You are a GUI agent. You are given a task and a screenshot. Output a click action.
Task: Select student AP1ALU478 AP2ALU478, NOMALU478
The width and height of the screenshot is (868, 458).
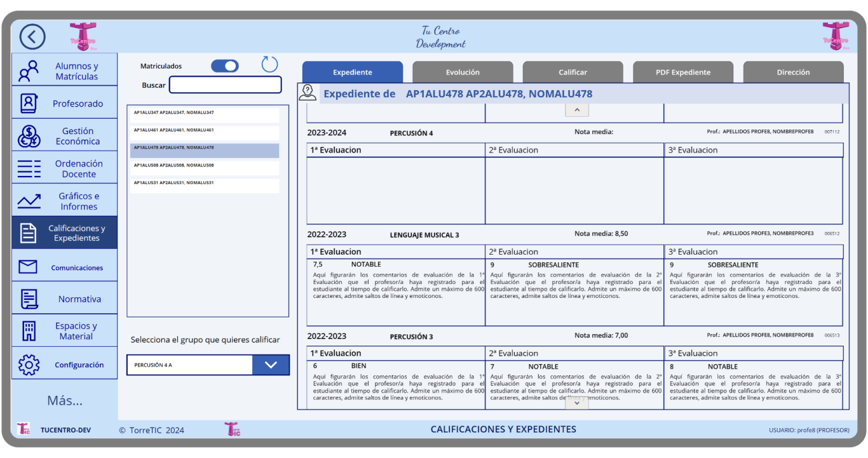205,150
